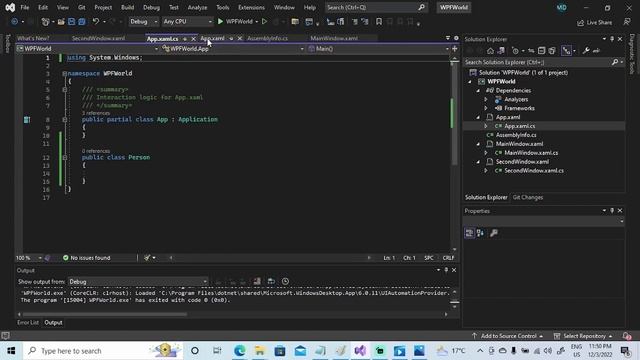Open the Show output from Debug dropdown
This screenshot has height=360, width=640.
(138, 282)
